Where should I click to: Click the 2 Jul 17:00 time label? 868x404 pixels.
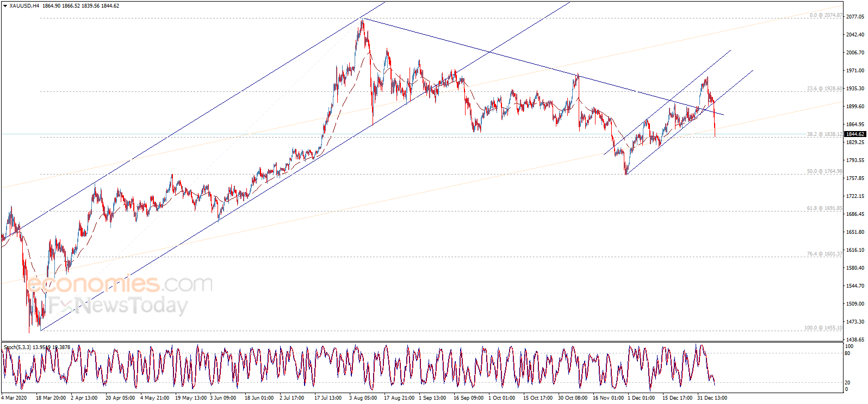coord(292,398)
